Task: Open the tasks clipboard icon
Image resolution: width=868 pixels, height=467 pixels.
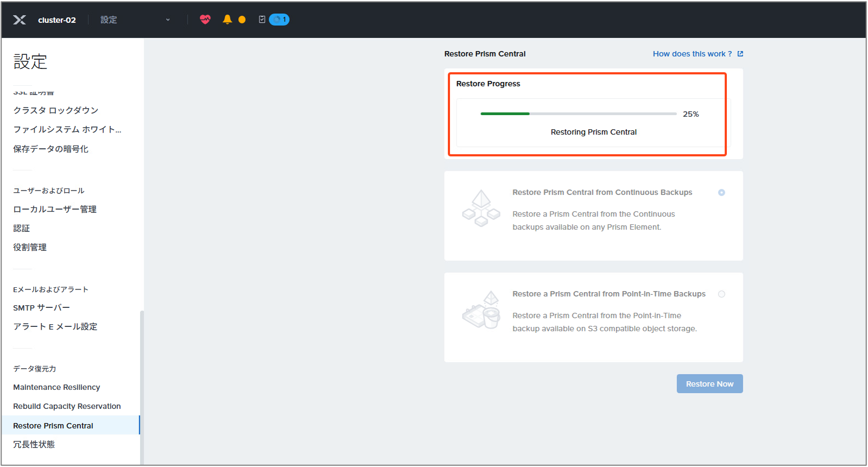Action: [x=262, y=20]
